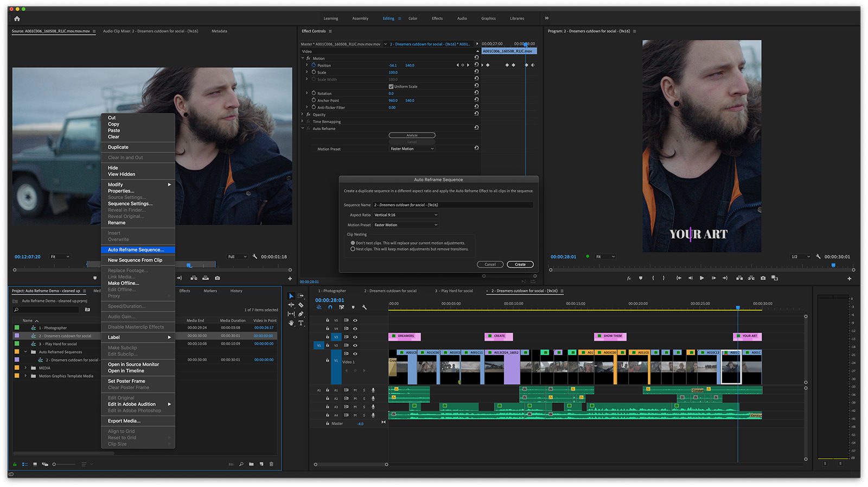The image size is (868, 487).
Task: Select the Type tool
Action: (301, 322)
